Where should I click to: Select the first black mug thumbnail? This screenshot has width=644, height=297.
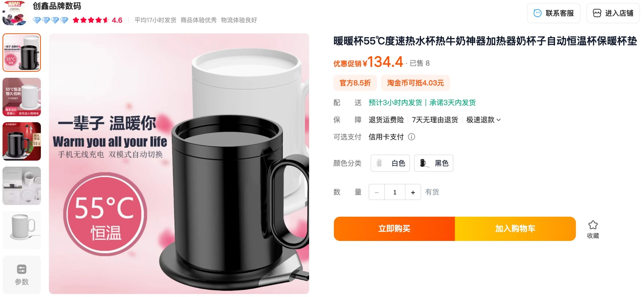[x=22, y=53]
